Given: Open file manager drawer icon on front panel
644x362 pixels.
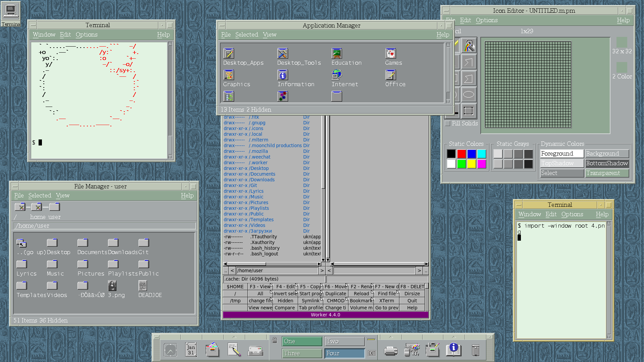Looking at the screenshot, I should pos(212,350).
